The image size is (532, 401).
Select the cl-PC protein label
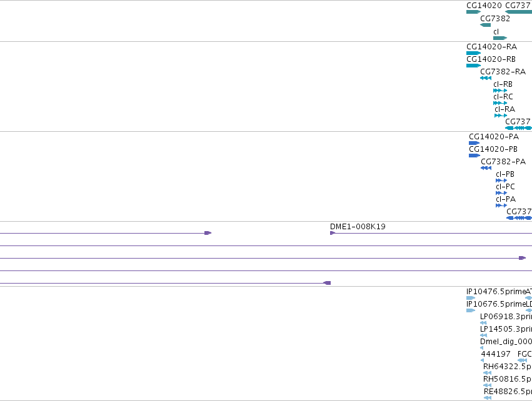[x=505, y=187]
